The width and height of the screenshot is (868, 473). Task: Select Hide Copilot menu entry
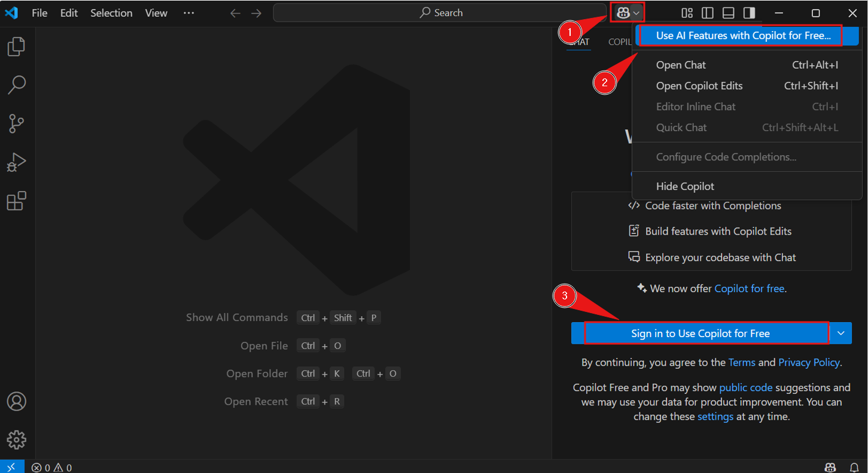point(747,186)
